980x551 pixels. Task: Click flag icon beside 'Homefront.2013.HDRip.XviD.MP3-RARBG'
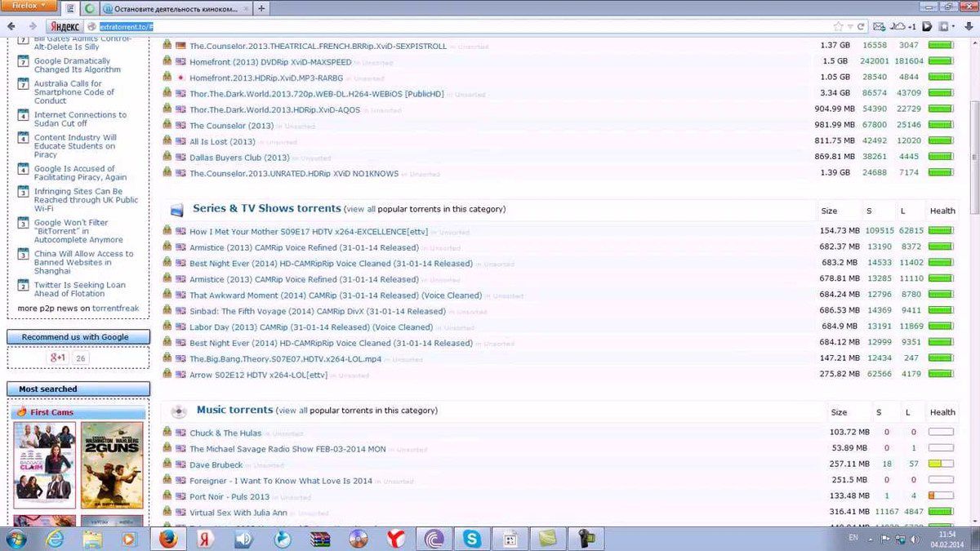[x=180, y=78]
